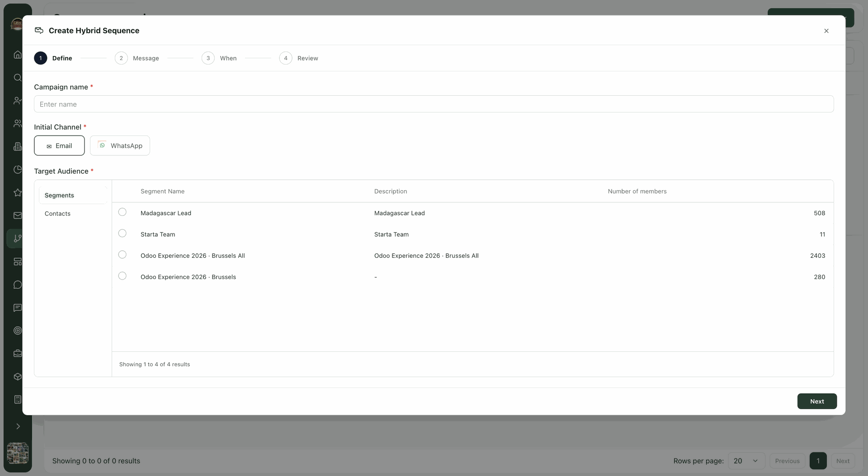Open the pie chart analytics sidebar icon
The width and height of the screenshot is (868, 476).
[18, 169]
